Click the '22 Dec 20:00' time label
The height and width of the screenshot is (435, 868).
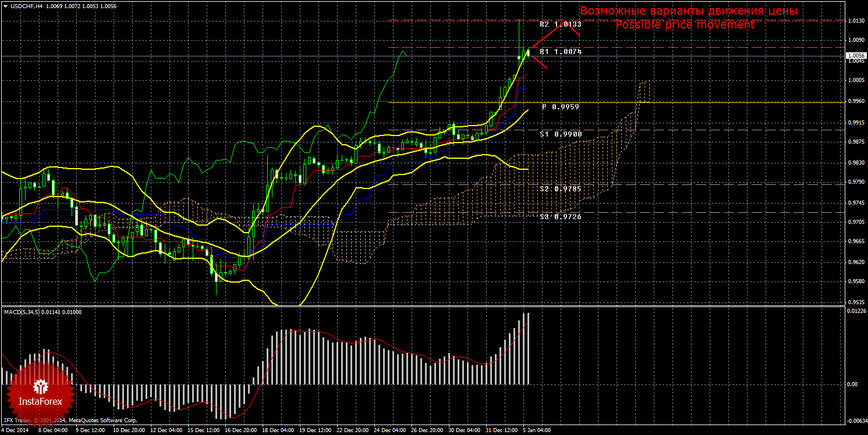point(354,430)
